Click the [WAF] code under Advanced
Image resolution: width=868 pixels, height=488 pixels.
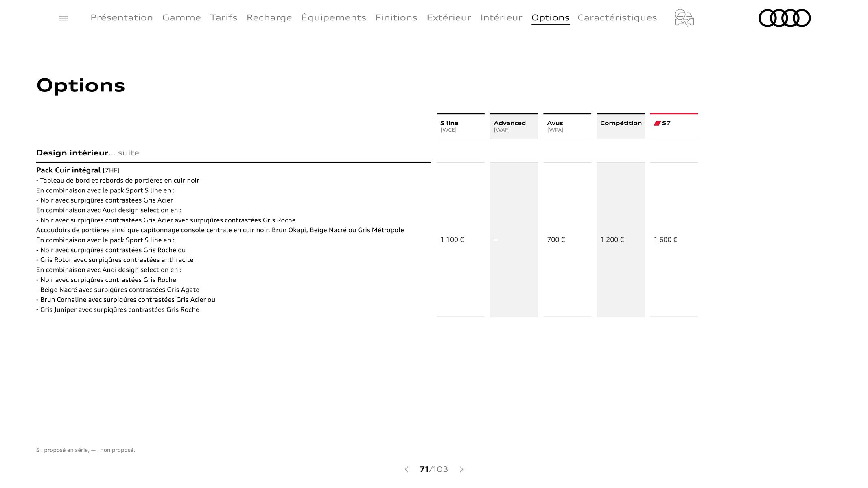tap(502, 130)
